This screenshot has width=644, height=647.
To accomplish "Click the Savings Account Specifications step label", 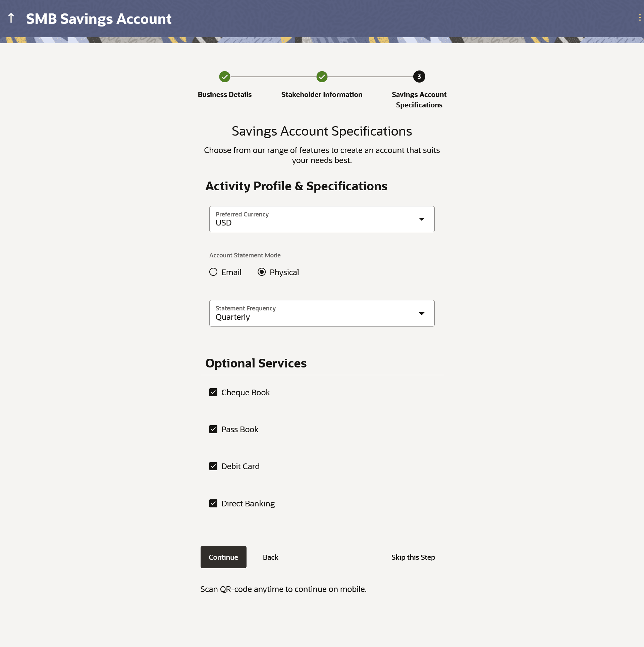I will pos(419,100).
